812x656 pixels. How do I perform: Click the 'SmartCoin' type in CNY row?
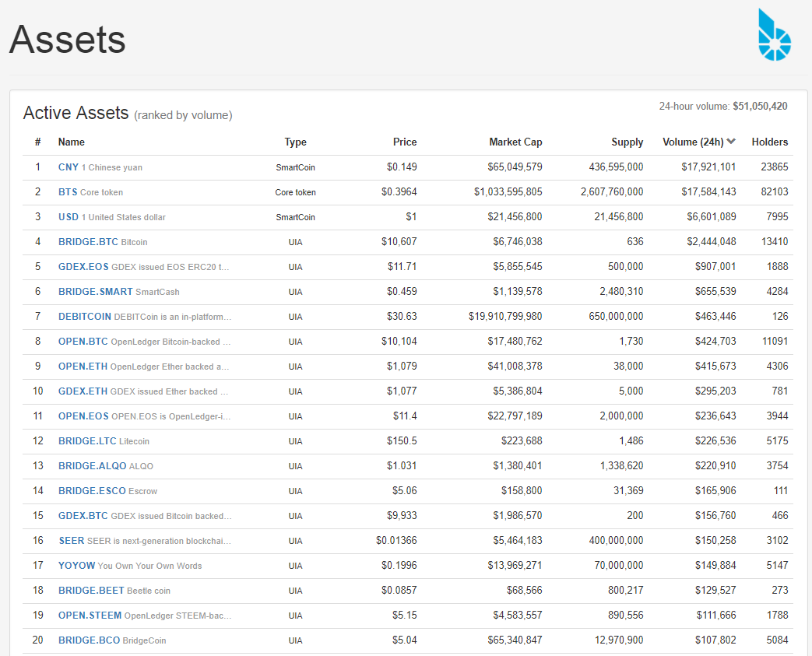[295, 167]
